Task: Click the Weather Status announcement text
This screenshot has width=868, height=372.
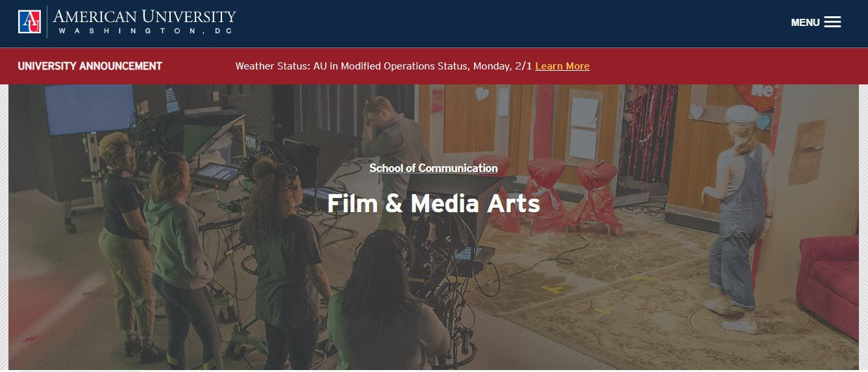Action: (x=384, y=66)
